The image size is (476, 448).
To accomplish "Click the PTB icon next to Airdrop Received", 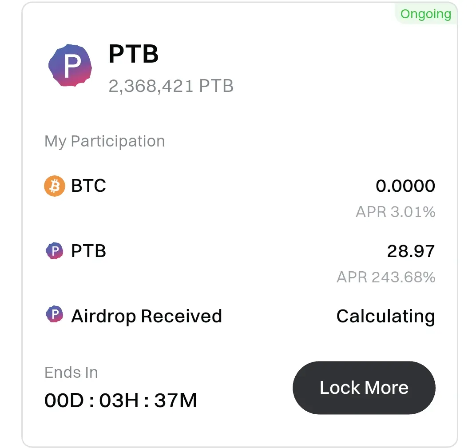I will [x=54, y=314].
